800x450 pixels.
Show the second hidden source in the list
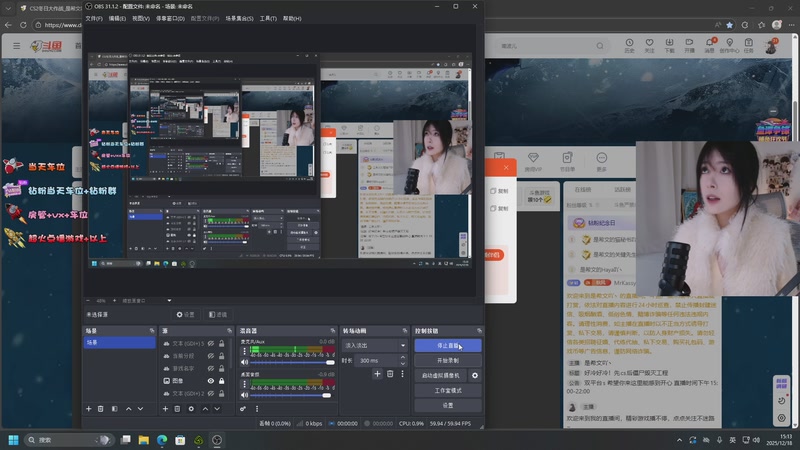[x=211, y=356]
